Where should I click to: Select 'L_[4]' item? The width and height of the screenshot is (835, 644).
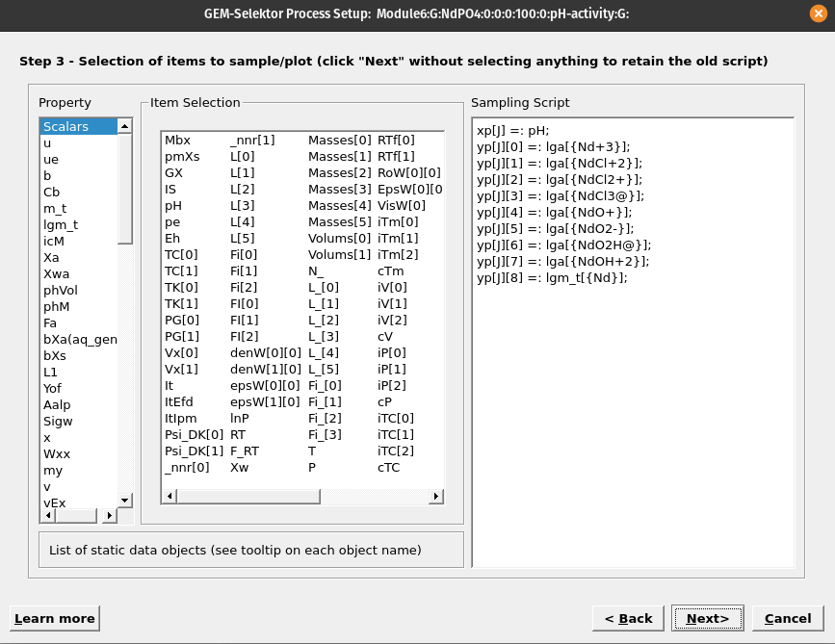click(324, 353)
